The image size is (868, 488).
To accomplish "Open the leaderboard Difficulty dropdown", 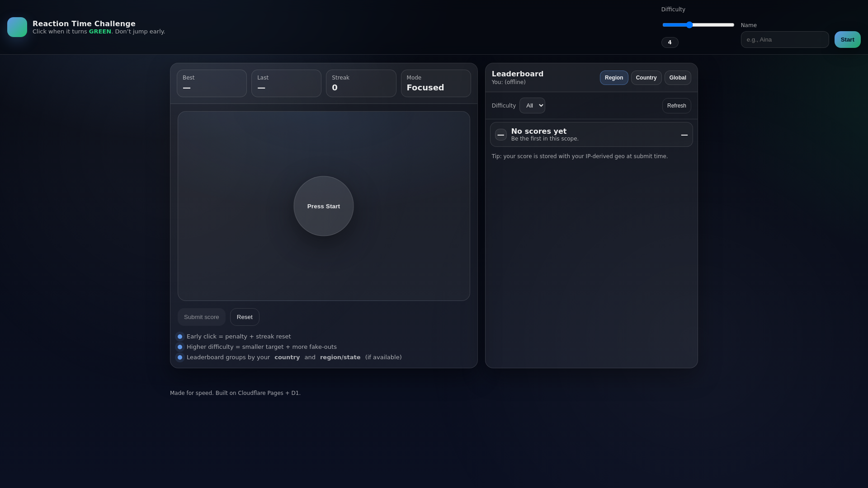I will (x=532, y=106).
